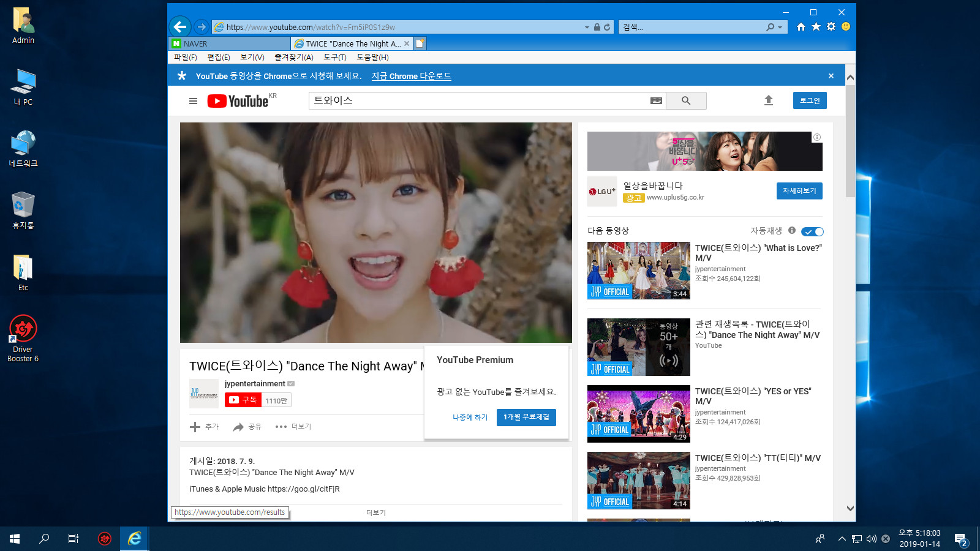Image resolution: width=980 pixels, height=551 pixels.
Task: Click the 1개월 무료체험 button
Action: (526, 417)
